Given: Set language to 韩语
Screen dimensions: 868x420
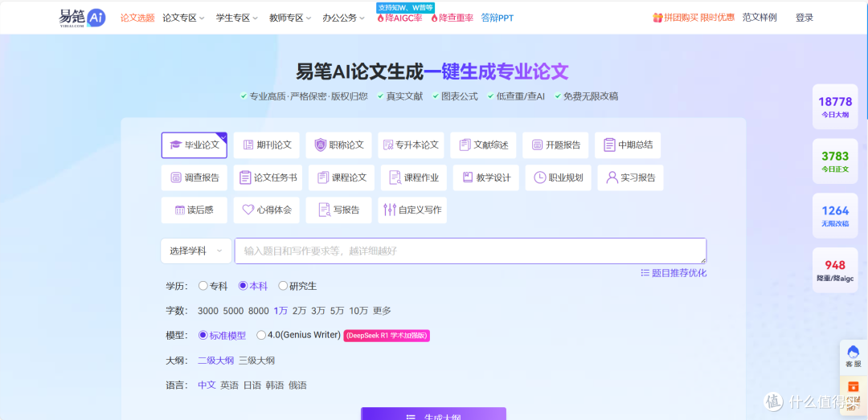Looking at the screenshot, I should pos(275,385).
